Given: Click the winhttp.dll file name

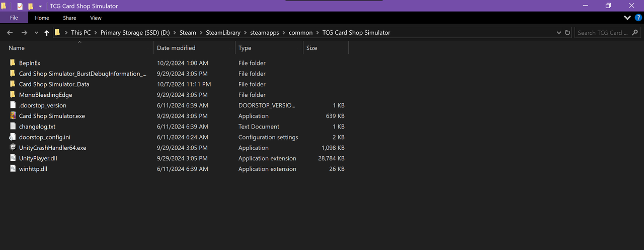Looking at the screenshot, I should (x=33, y=169).
